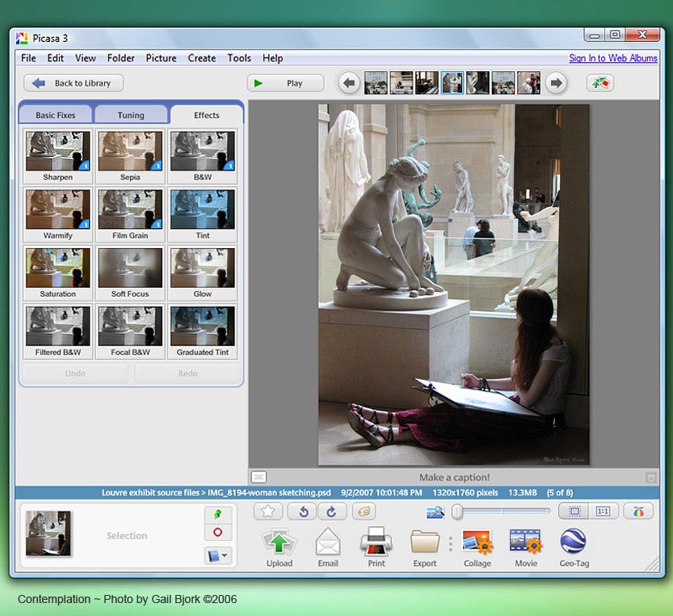Click Back to Library button

[x=74, y=83]
